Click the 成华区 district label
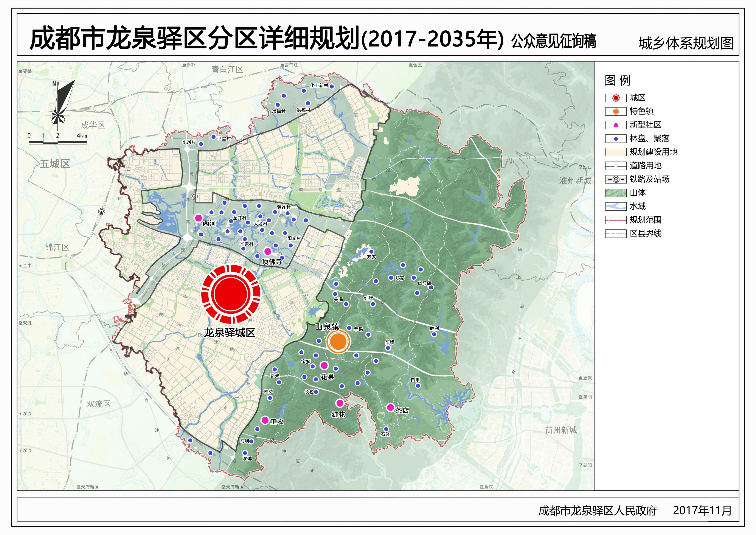 coord(93,125)
